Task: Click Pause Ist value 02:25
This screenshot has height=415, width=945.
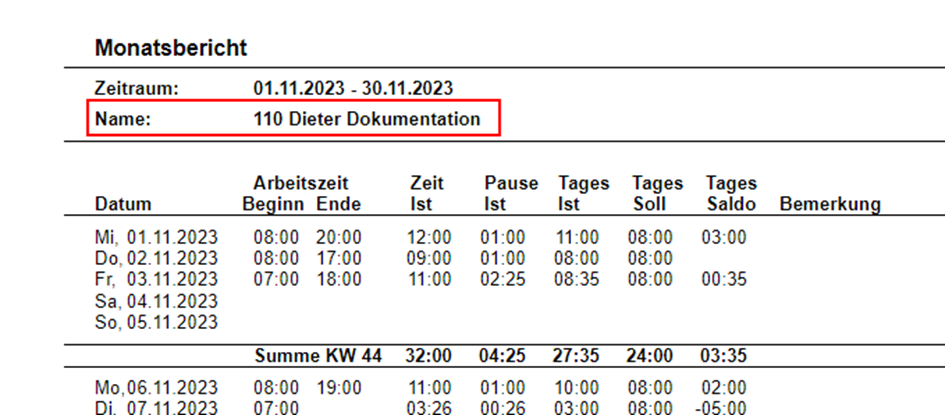Action: 503,279
